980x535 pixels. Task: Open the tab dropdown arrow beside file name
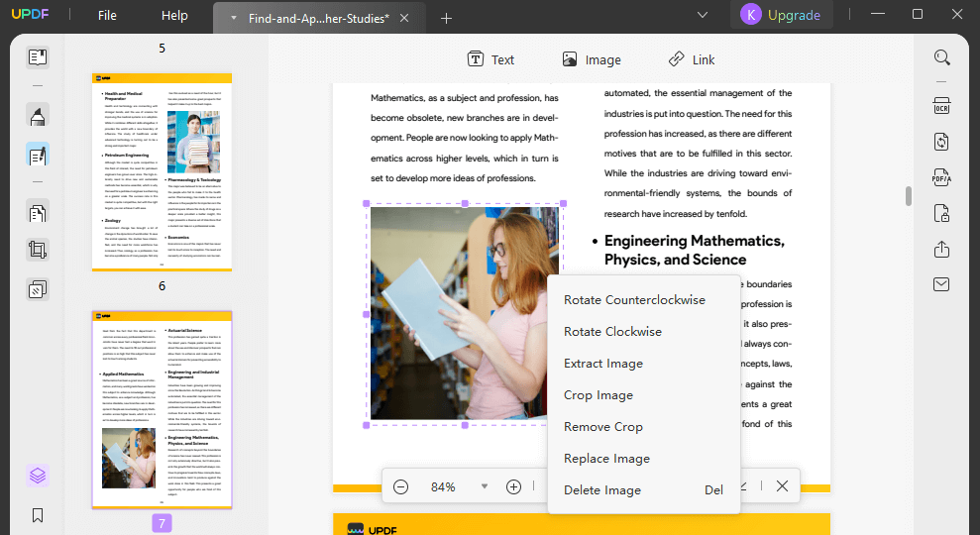234,19
